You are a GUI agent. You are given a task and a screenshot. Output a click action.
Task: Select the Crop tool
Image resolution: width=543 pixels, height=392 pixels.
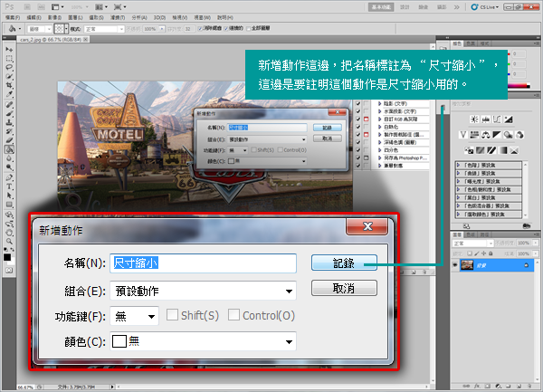[x=9, y=85]
